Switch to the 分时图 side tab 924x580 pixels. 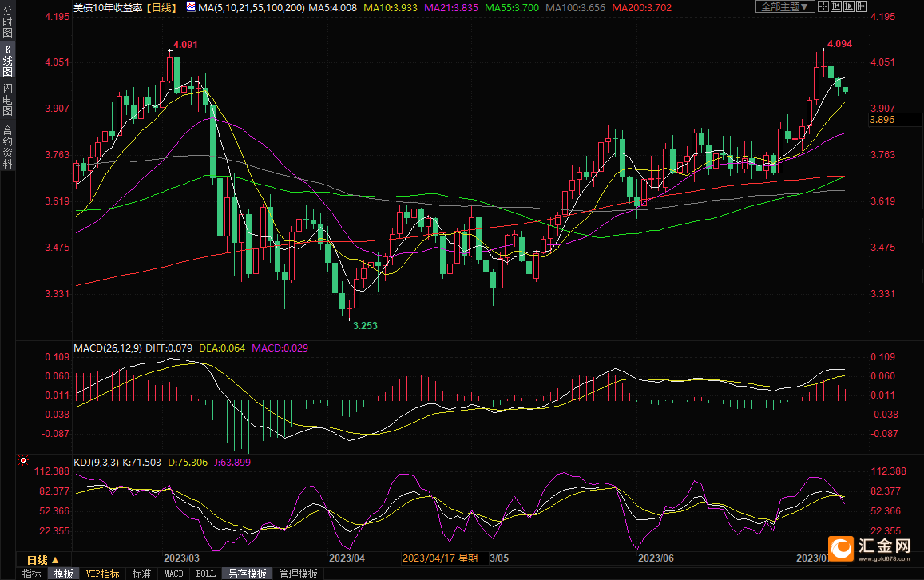pyautogui.click(x=8, y=22)
